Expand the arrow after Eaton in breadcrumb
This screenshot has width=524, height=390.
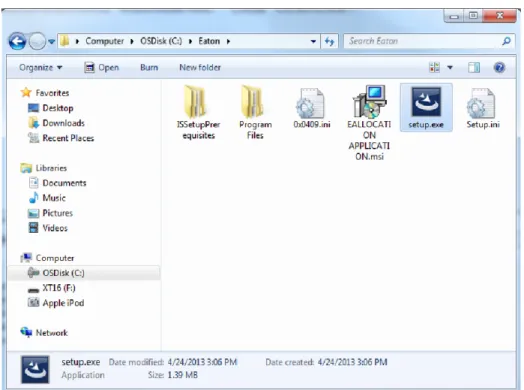[229, 41]
